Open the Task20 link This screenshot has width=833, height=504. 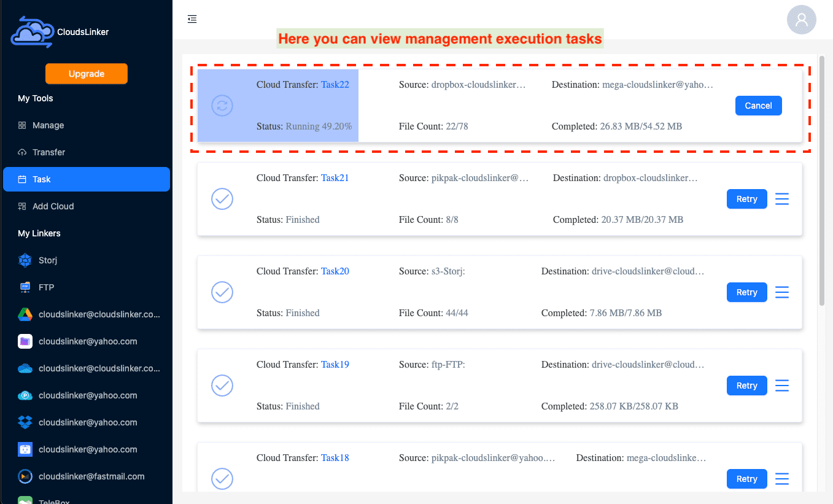point(335,271)
